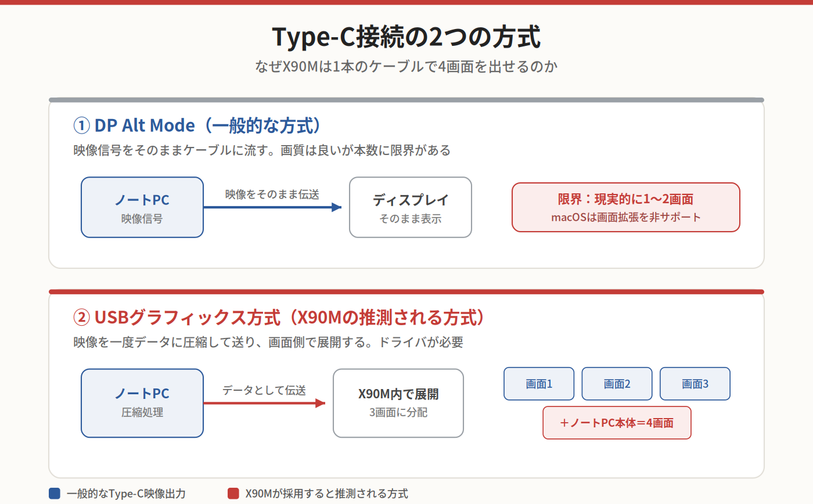813x504 pixels.
Task: Click the 画面2 box
Action: pos(617,384)
